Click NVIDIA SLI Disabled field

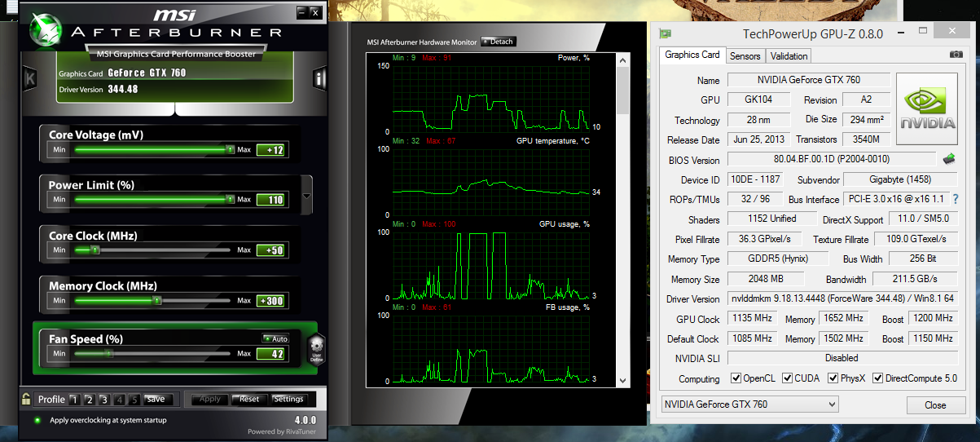pos(842,358)
